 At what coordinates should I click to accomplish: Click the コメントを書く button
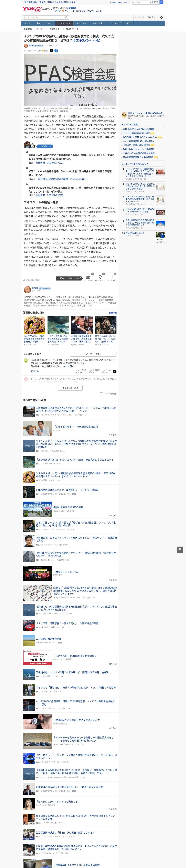[93, 354]
